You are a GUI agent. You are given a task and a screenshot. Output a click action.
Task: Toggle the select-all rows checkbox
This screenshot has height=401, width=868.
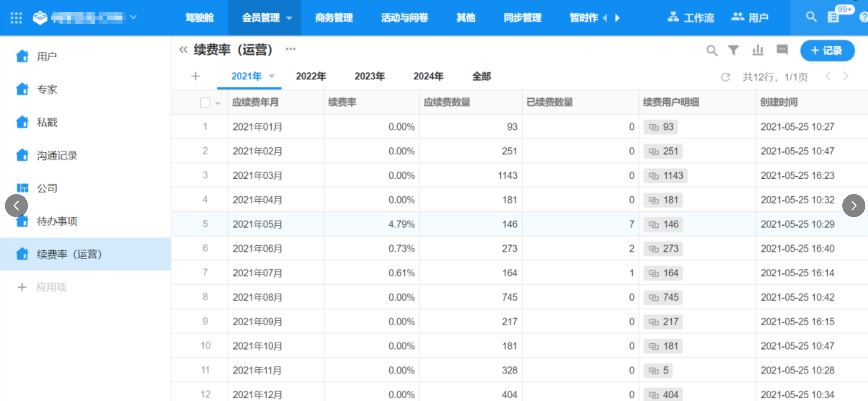(205, 102)
